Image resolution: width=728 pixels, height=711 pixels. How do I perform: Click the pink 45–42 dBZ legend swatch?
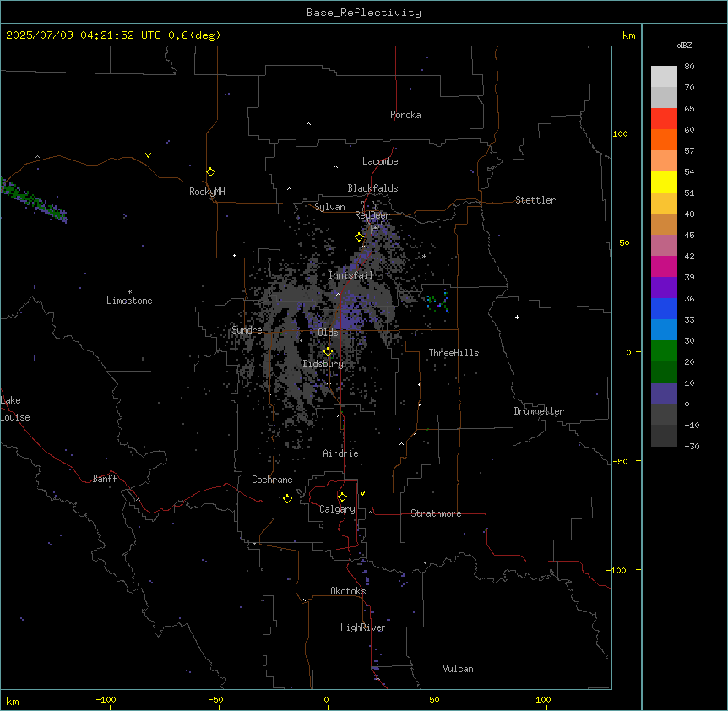pyautogui.click(x=664, y=245)
